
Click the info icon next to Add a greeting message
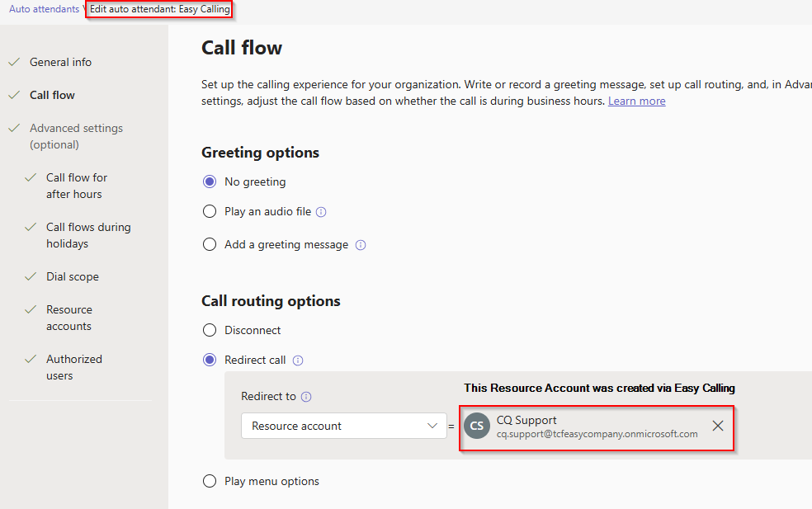(x=361, y=245)
